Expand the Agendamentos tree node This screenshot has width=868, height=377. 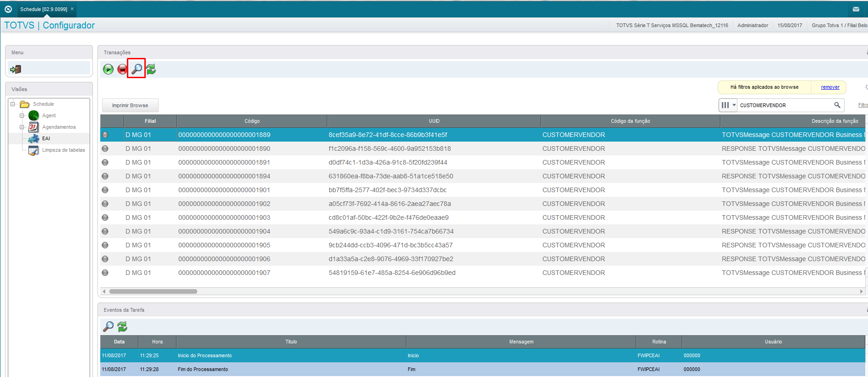point(22,127)
